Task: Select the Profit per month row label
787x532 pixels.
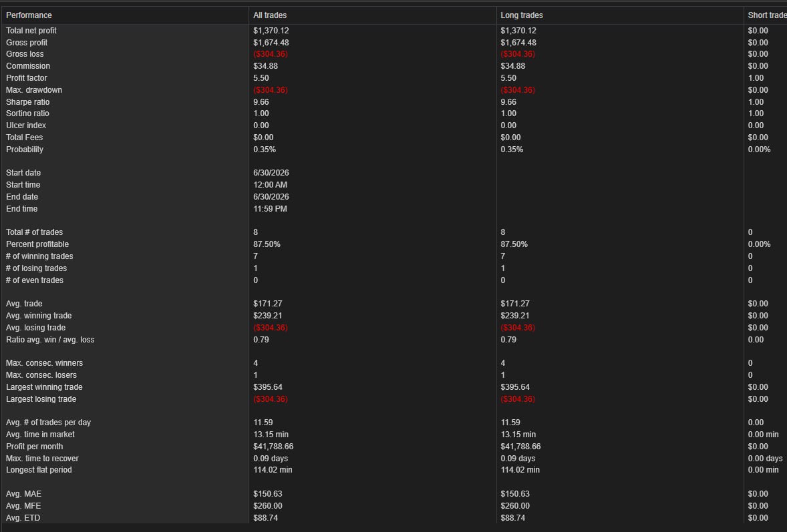Action: coord(35,447)
